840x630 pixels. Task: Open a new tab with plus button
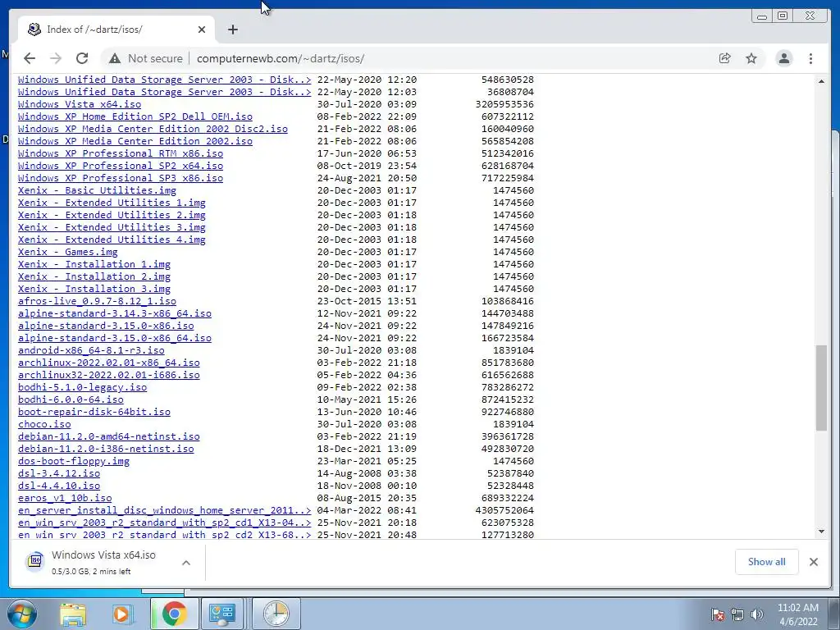(x=232, y=30)
